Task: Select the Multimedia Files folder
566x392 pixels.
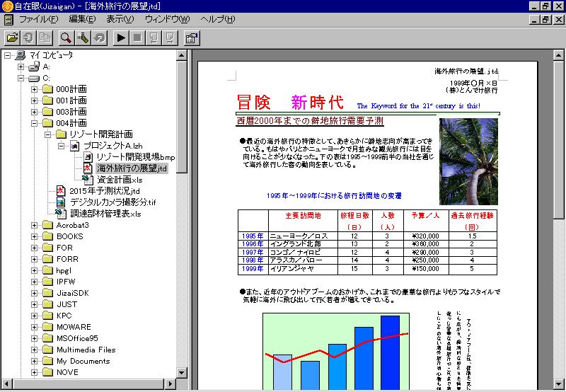Action: 86,350
